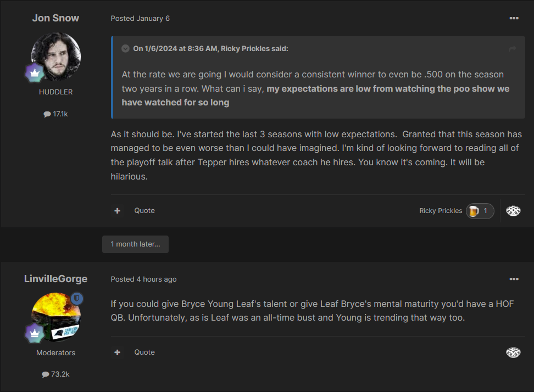
Task: Open options menu on LinvilleGorge's post
Action: tap(514, 279)
